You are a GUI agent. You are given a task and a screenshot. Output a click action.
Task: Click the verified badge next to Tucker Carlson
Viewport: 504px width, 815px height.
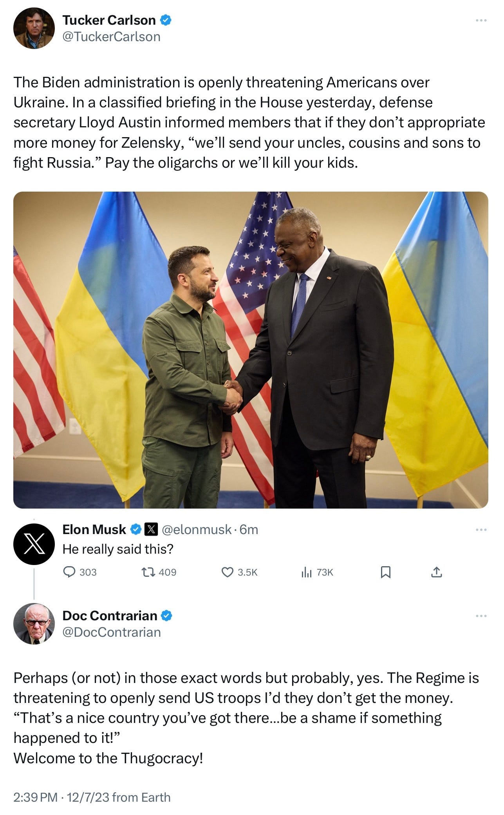tap(166, 20)
